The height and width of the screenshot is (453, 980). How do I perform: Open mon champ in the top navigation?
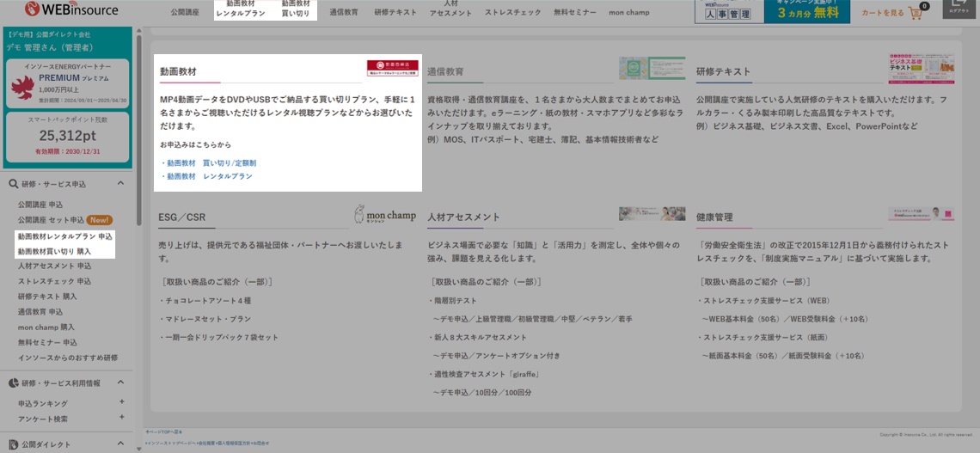point(629,13)
